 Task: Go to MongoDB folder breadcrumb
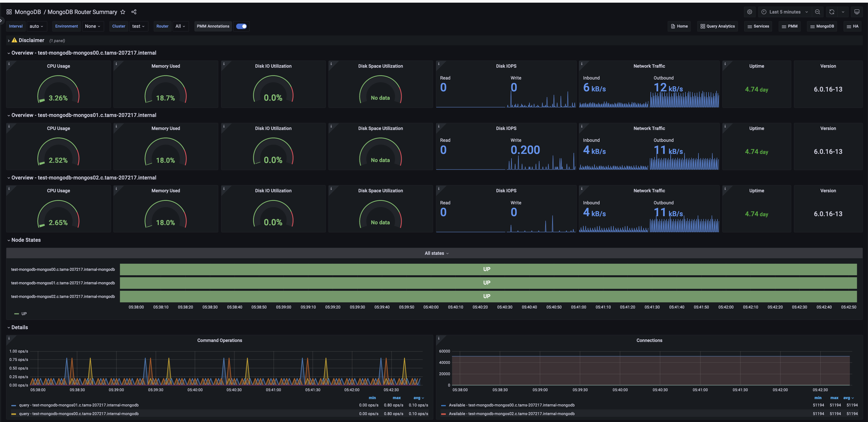click(28, 12)
